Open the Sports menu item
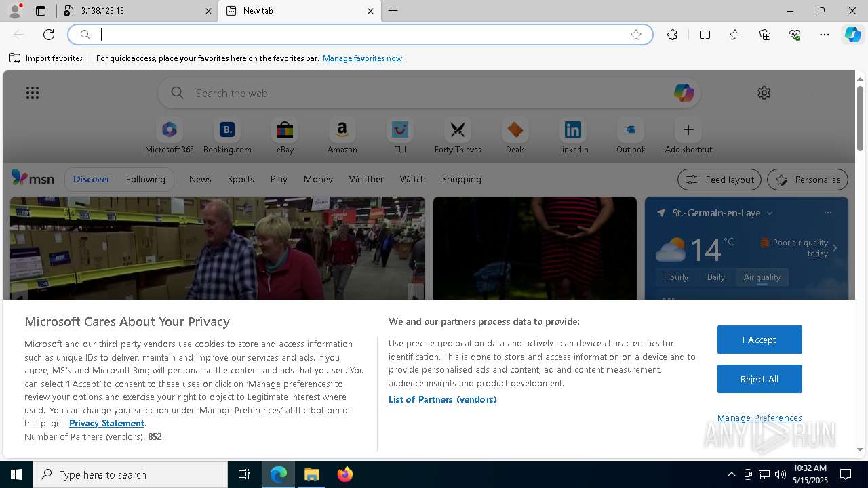The image size is (868, 488). pyautogui.click(x=241, y=179)
